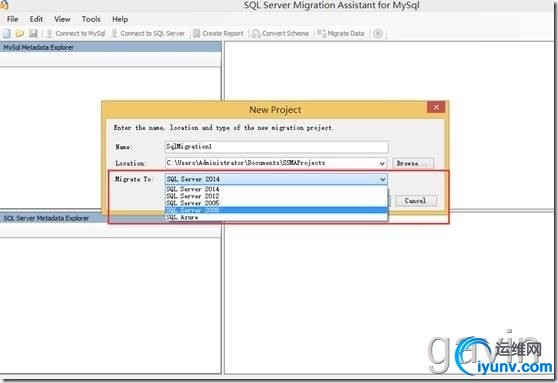Image resolution: width=558 pixels, height=383 pixels.
Task: Choose SQL Server 2012 in dropdown list
Action: point(277,196)
